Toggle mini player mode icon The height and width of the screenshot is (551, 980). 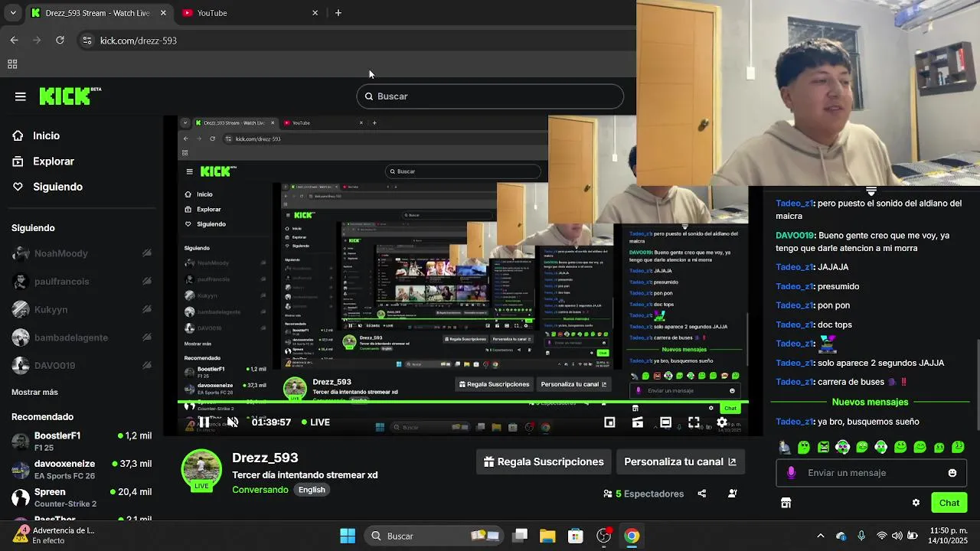(609, 422)
